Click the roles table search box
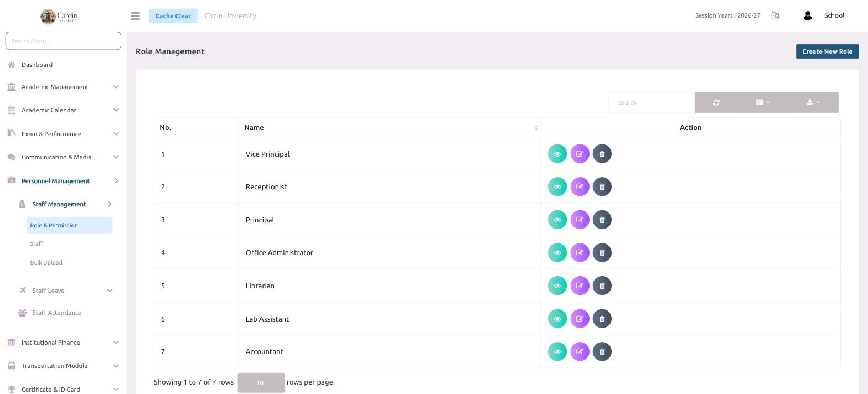Screen dimensions: 868x394 652,102
